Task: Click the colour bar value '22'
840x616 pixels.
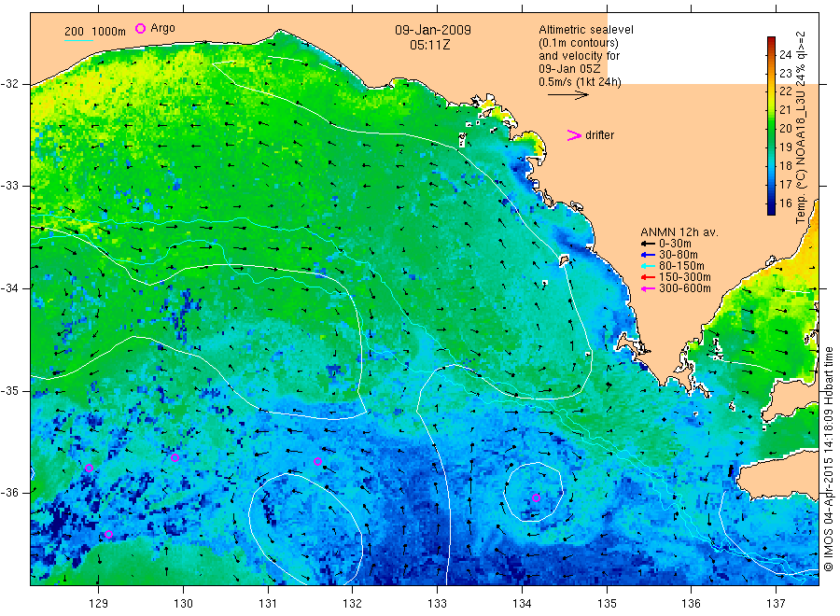Action: tap(785, 91)
